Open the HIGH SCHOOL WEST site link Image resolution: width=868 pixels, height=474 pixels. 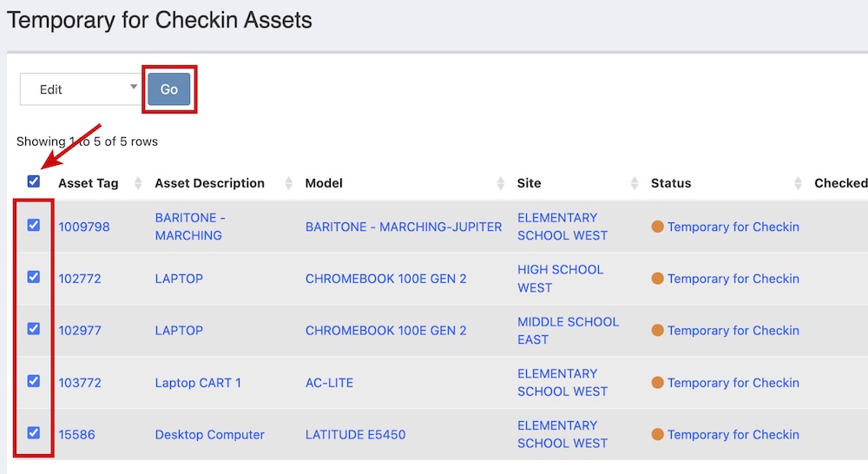click(560, 278)
